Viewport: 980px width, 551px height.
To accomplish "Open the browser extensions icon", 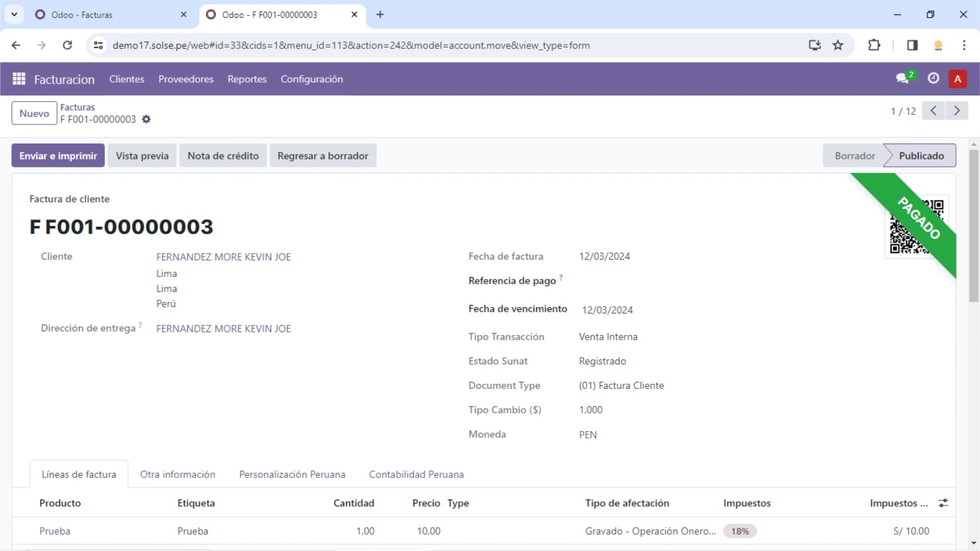I will click(874, 45).
